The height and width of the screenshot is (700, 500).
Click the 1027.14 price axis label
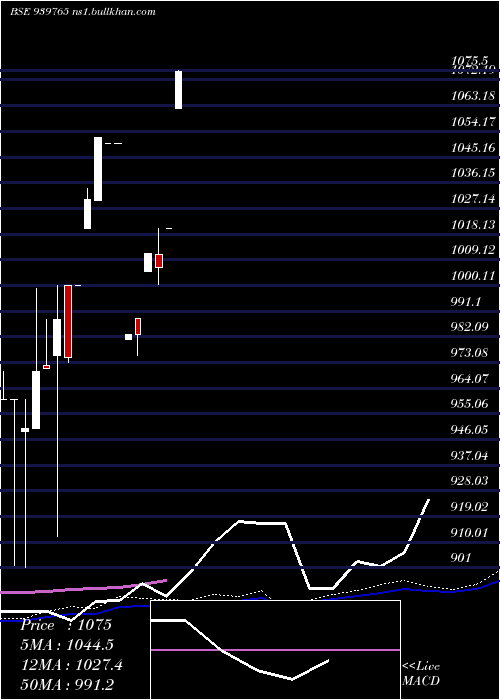pyautogui.click(x=474, y=198)
